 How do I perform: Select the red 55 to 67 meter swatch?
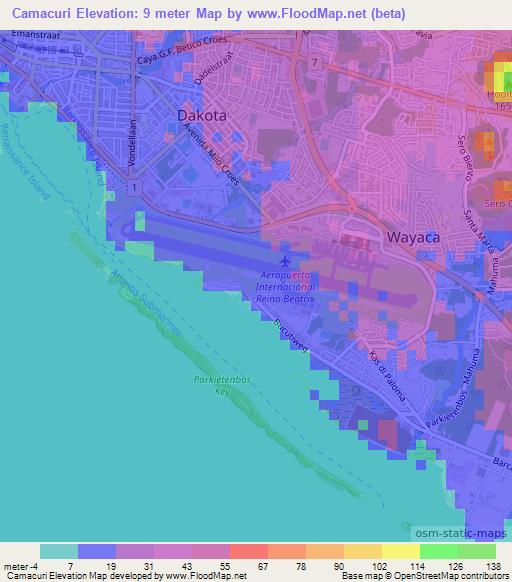(249, 551)
